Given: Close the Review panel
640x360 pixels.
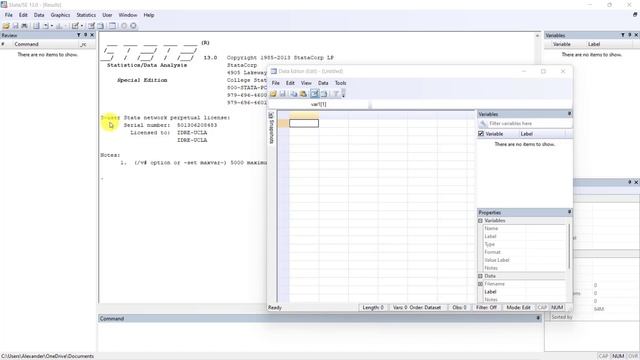Looking at the screenshot, I should pos(92,36).
